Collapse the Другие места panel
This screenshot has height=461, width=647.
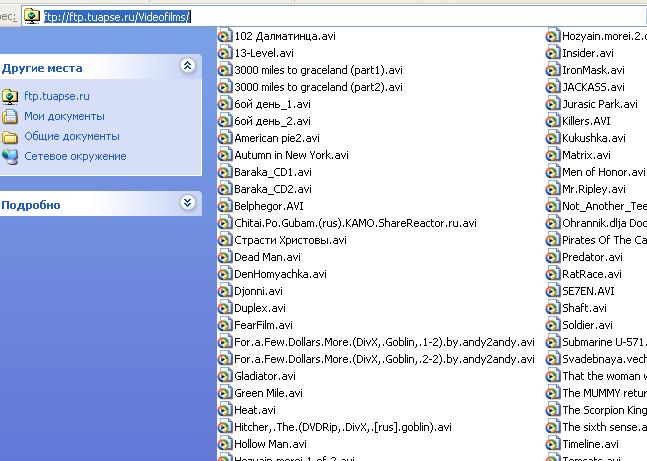[x=188, y=66]
